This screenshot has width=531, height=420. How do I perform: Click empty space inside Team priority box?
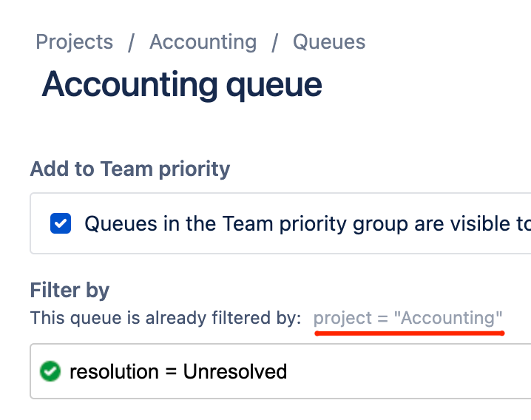coord(280,244)
